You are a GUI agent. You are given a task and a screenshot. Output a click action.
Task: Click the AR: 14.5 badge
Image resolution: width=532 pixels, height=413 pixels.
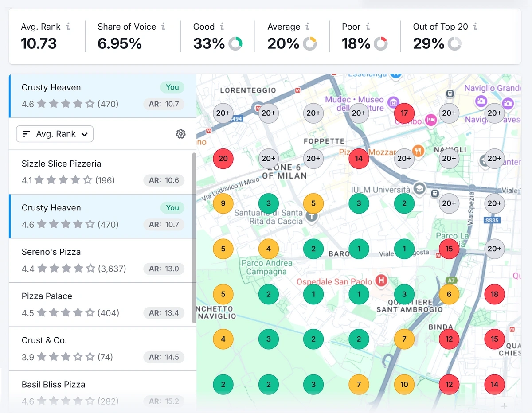click(x=164, y=357)
